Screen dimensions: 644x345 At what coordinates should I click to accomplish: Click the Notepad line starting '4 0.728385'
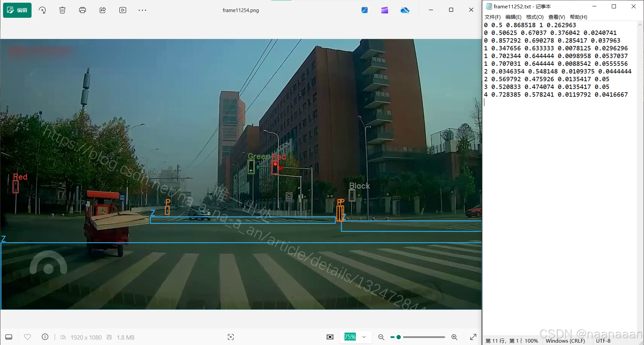[555, 95]
